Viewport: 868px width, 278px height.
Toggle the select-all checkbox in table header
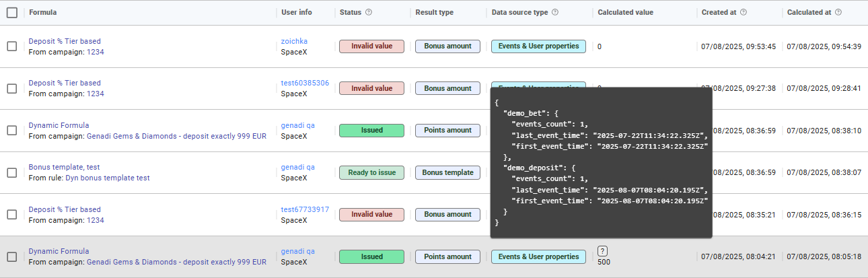tap(12, 12)
